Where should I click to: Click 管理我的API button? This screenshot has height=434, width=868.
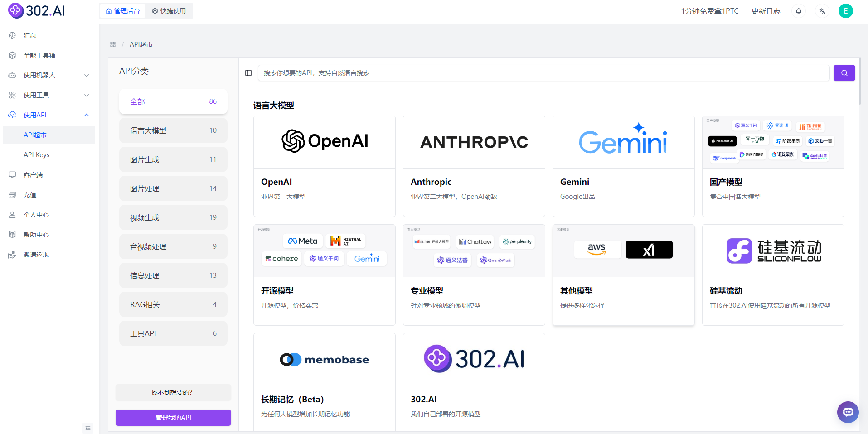pyautogui.click(x=173, y=418)
